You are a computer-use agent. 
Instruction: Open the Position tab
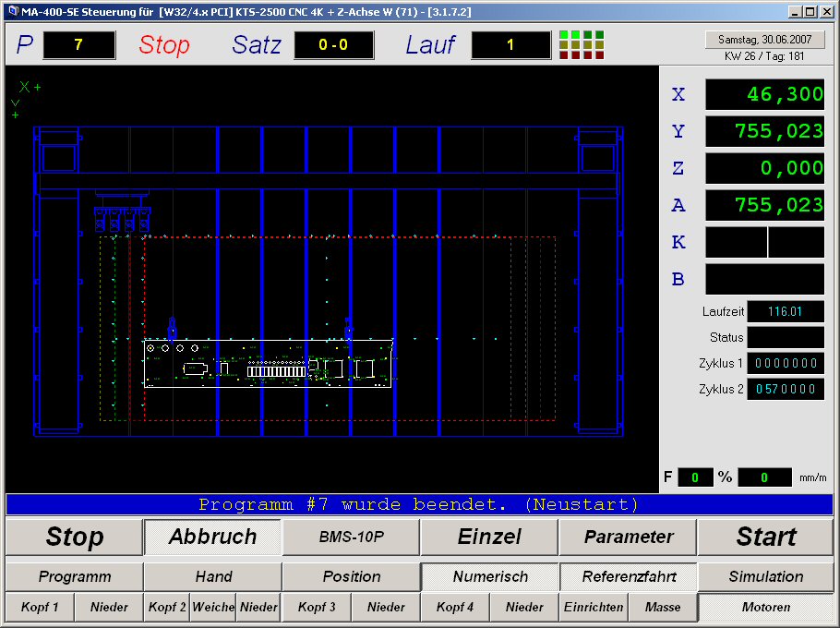(351, 576)
